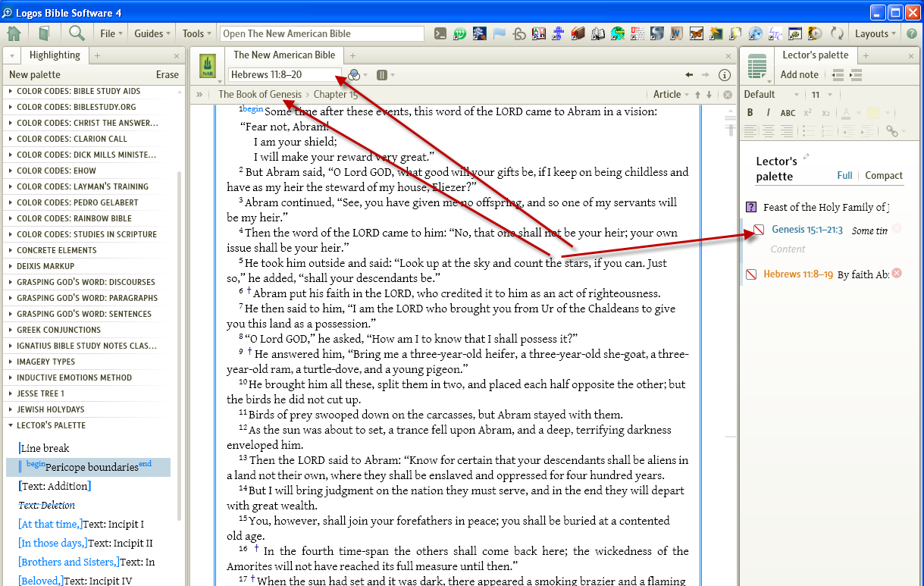Open the yellow highlight color swatch

(873, 113)
